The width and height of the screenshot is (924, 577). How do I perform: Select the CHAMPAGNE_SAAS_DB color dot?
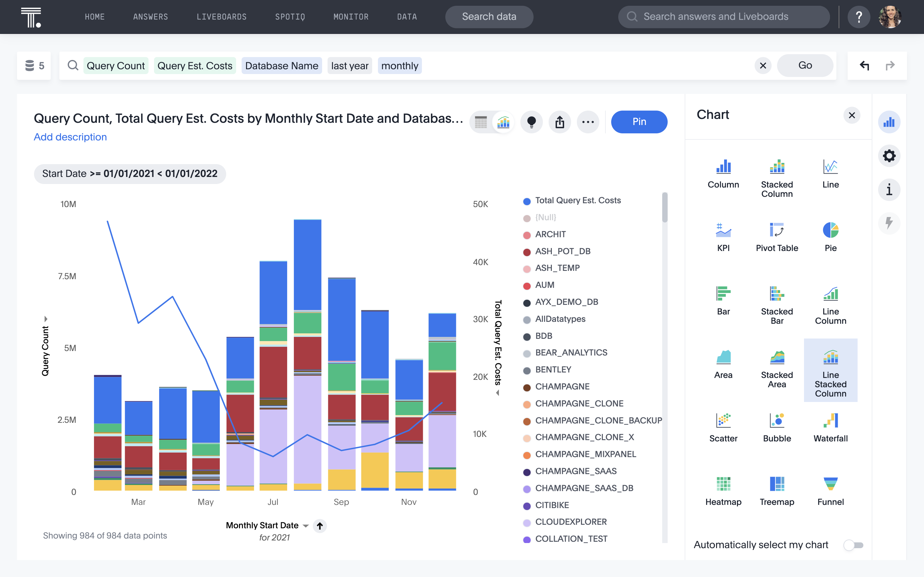pos(527,488)
